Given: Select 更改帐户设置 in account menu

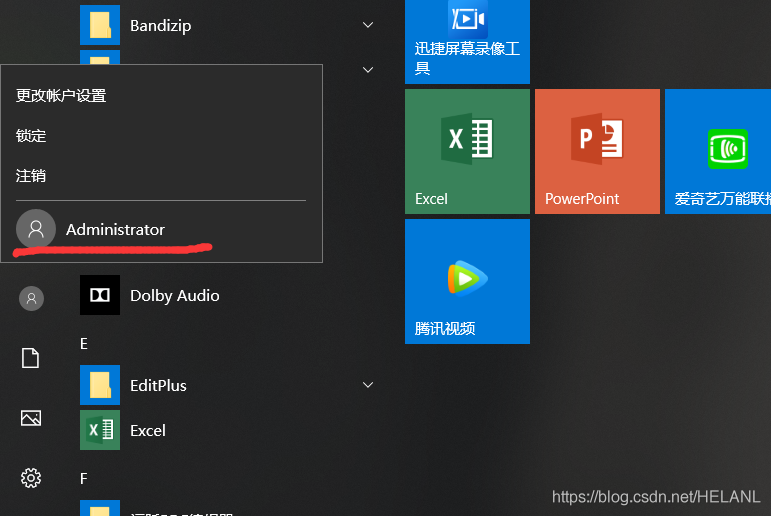Looking at the screenshot, I should click(61, 95).
